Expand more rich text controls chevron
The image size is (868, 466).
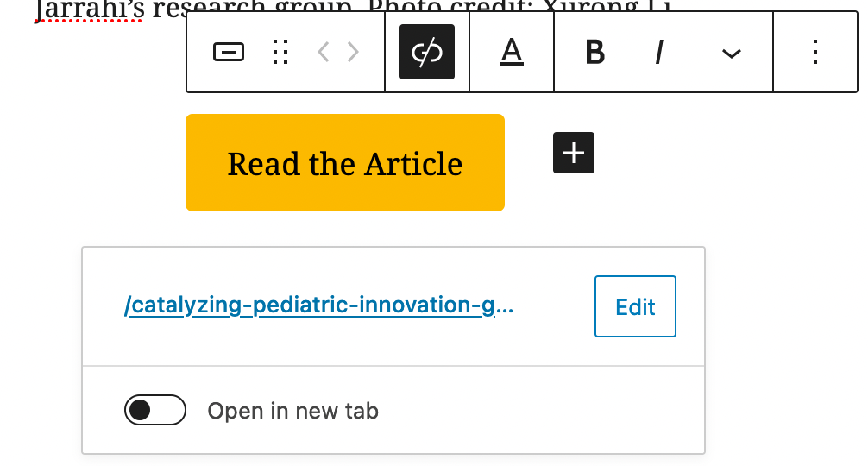point(731,53)
